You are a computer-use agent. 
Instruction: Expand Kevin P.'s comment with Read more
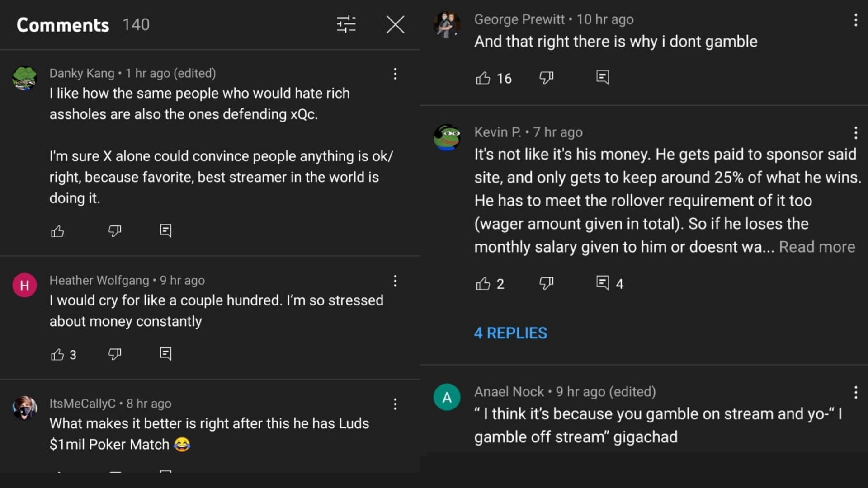tap(817, 247)
